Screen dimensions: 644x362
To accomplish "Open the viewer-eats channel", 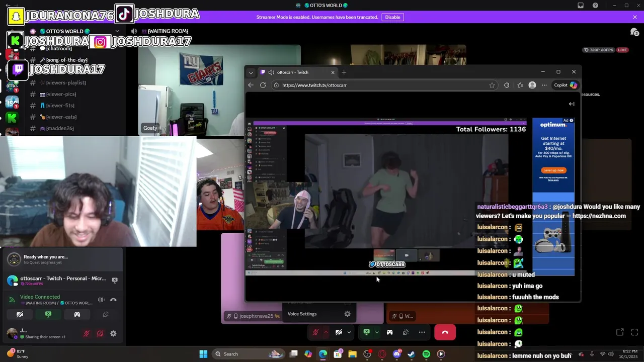I will pos(61,117).
